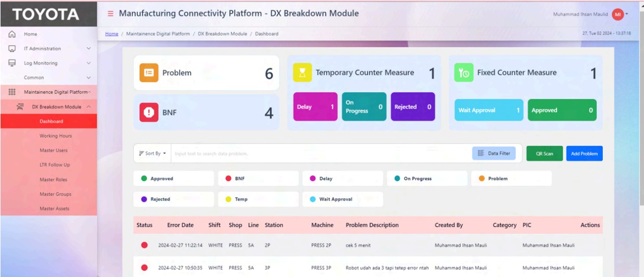Click the red BNF alert icon
This screenshot has width=644, height=277.
148,112
